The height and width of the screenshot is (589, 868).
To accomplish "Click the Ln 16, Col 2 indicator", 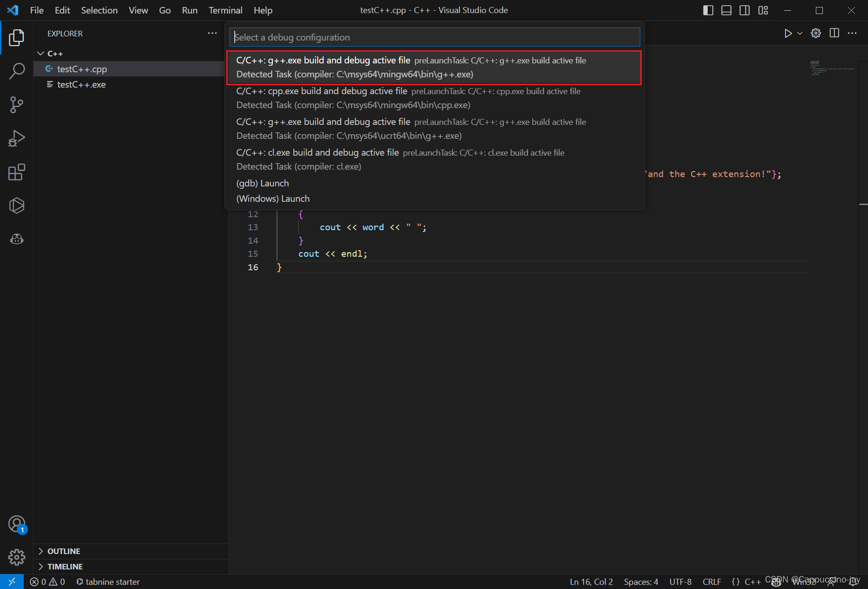I will point(591,582).
